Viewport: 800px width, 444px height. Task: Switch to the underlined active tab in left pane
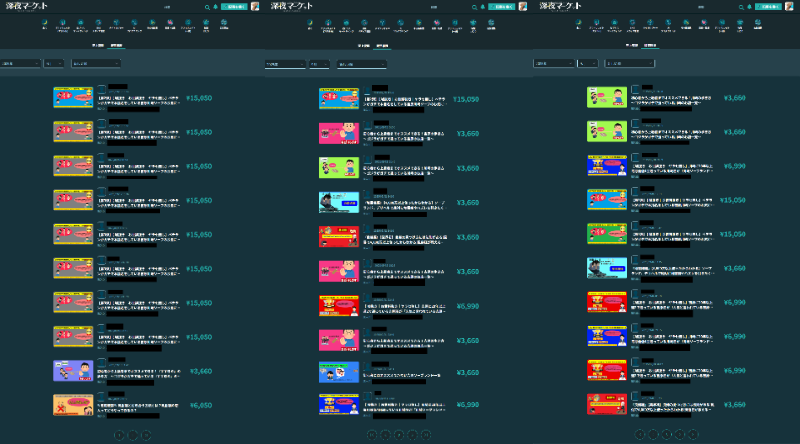click(x=116, y=45)
